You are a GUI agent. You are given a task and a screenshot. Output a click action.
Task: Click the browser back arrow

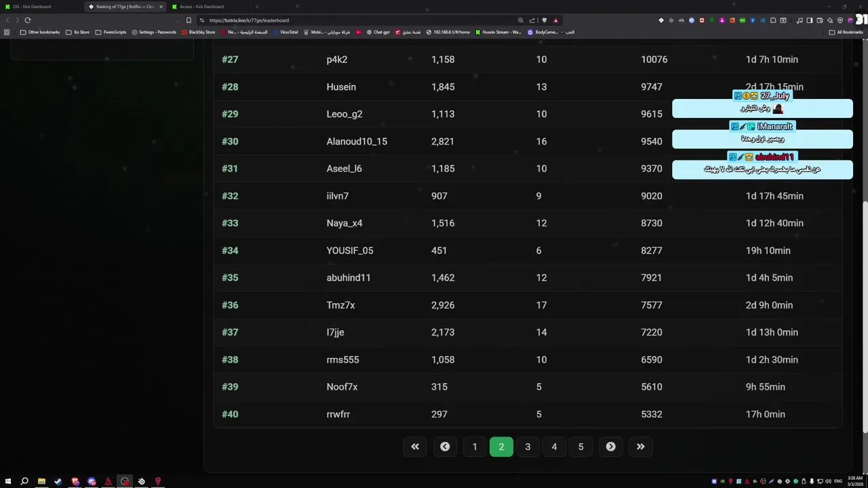(7, 20)
